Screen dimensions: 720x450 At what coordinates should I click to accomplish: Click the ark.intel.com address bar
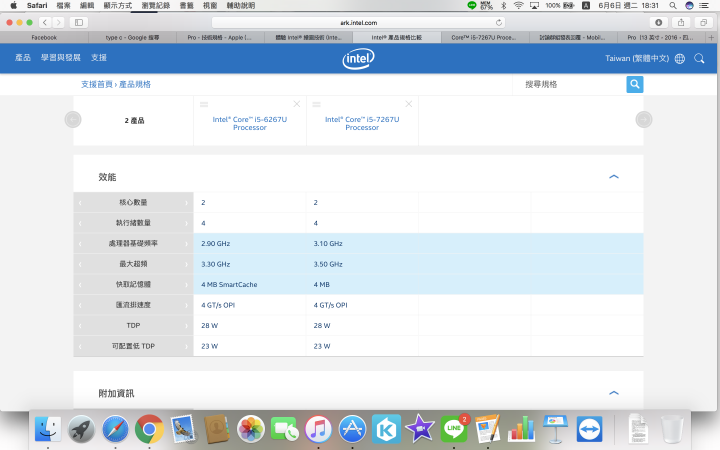pyautogui.click(x=358, y=22)
